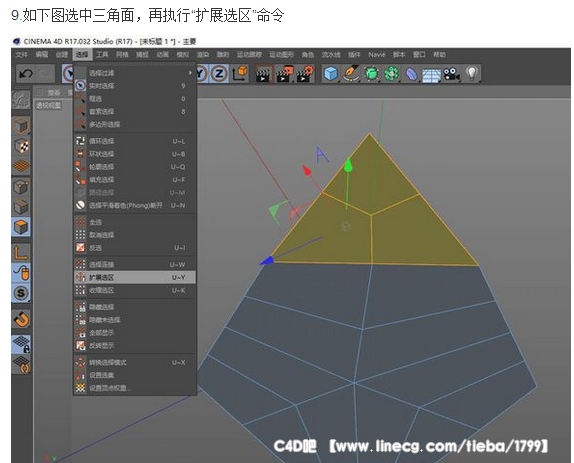Switch to Points mode
The image size is (574, 463).
point(21,187)
